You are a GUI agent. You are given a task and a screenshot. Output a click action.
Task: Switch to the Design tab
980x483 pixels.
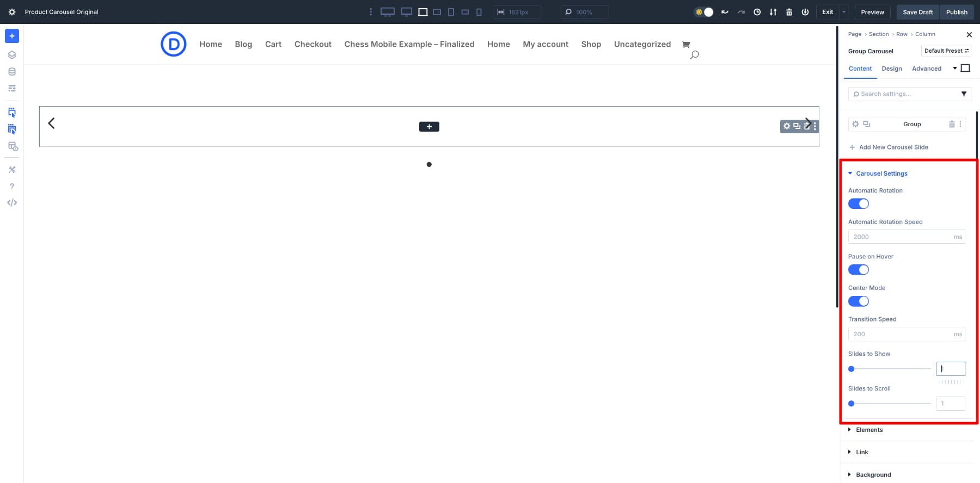[892, 69]
